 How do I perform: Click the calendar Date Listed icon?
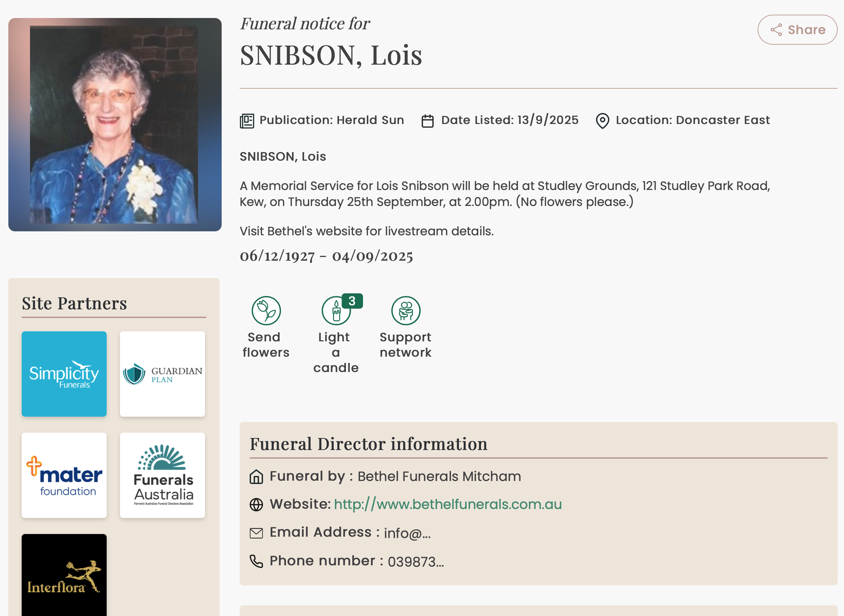pyautogui.click(x=427, y=121)
